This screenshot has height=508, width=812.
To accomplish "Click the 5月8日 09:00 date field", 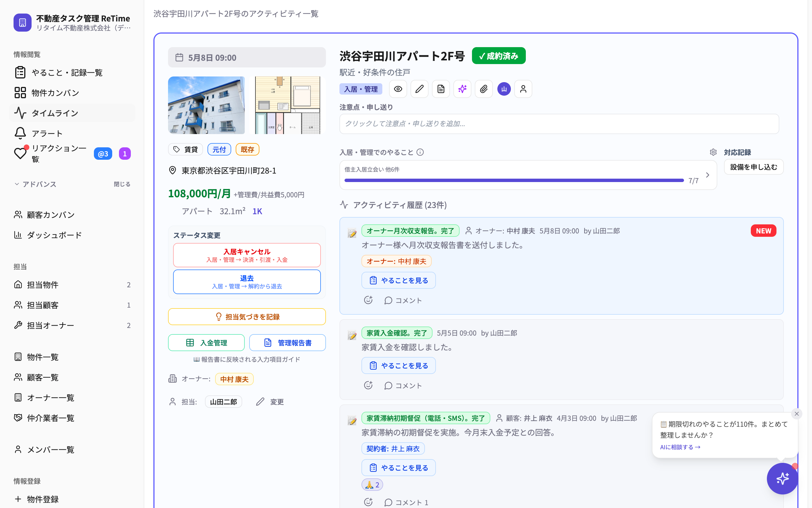I will pyautogui.click(x=247, y=58).
